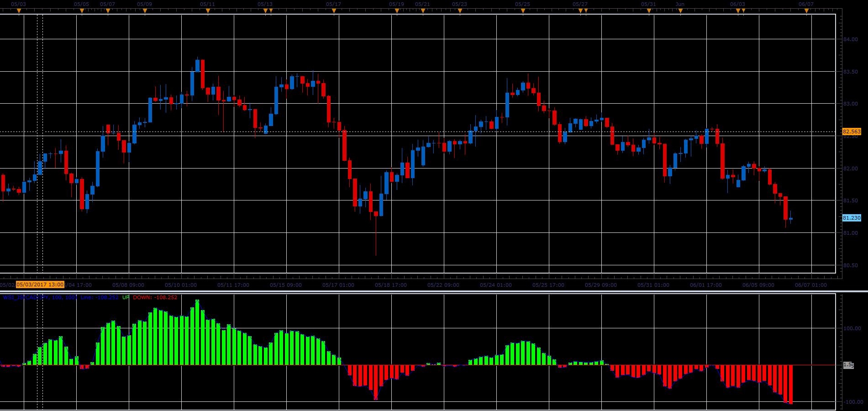
Task: Click the 100.00 indicator axis label
Action: click(852, 328)
